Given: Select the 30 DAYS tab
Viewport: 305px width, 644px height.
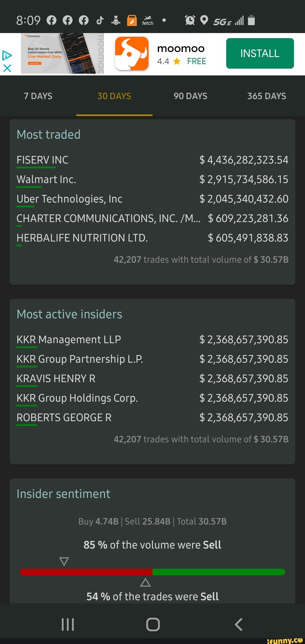Looking at the screenshot, I should (114, 96).
